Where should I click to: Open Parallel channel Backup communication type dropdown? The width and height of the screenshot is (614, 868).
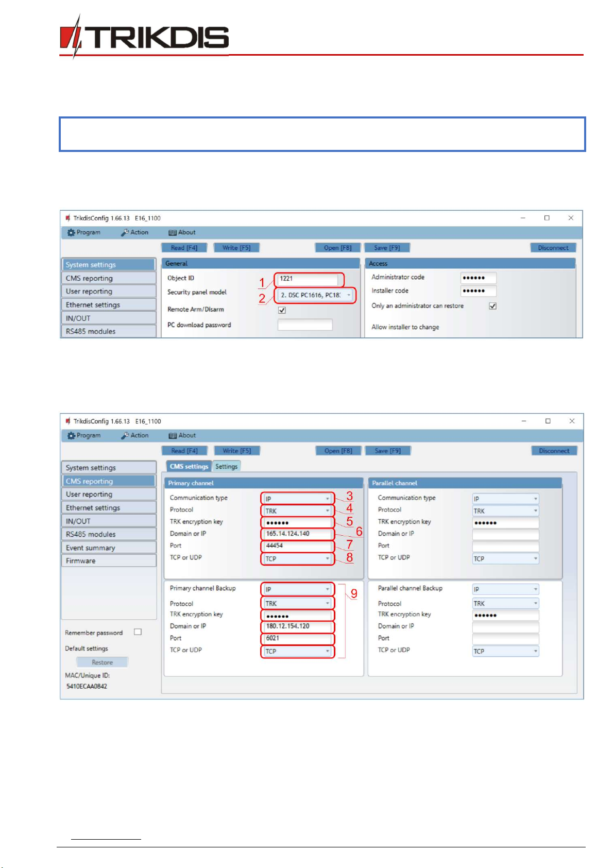click(x=505, y=589)
